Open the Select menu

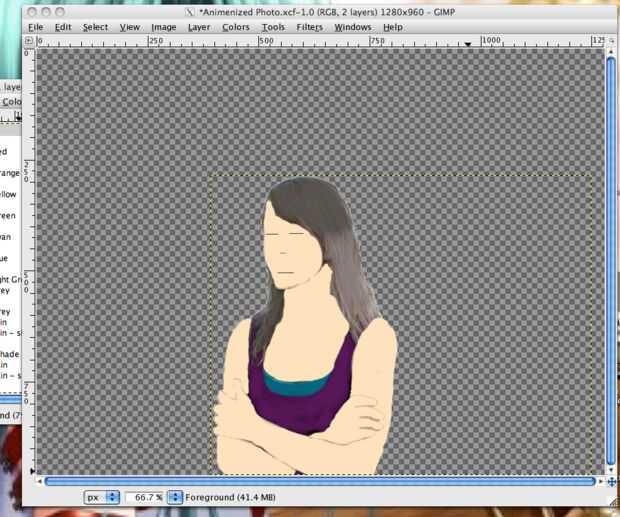pos(95,27)
